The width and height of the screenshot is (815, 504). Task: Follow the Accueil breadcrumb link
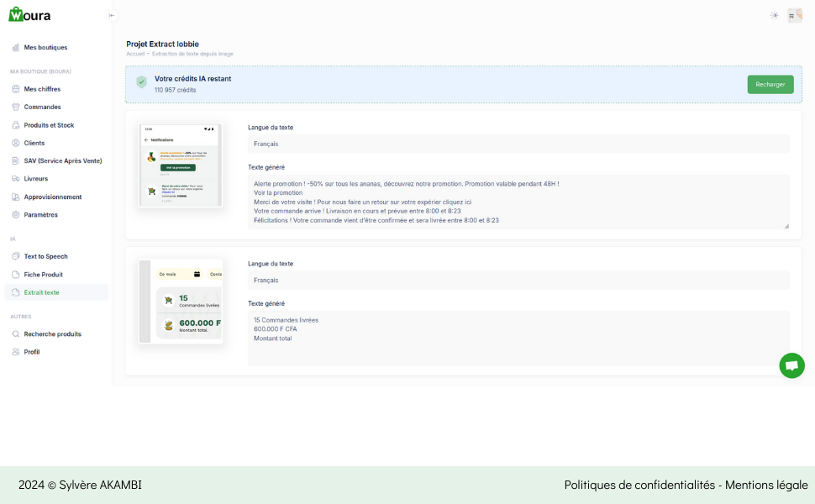pyautogui.click(x=135, y=54)
